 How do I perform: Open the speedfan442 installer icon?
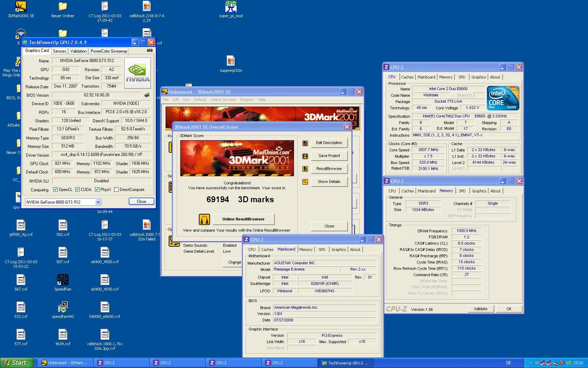click(x=63, y=307)
